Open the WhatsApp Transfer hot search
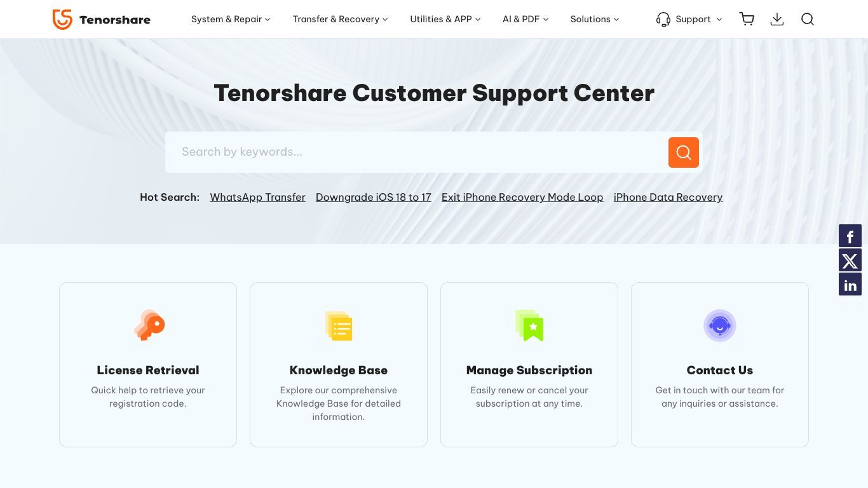This screenshot has height=488, width=868. (x=257, y=197)
